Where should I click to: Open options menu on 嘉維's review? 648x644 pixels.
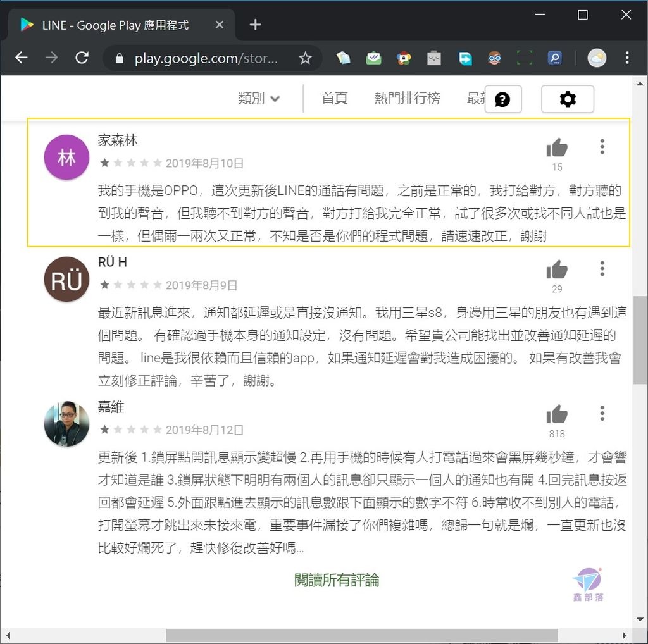[x=602, y=413]
